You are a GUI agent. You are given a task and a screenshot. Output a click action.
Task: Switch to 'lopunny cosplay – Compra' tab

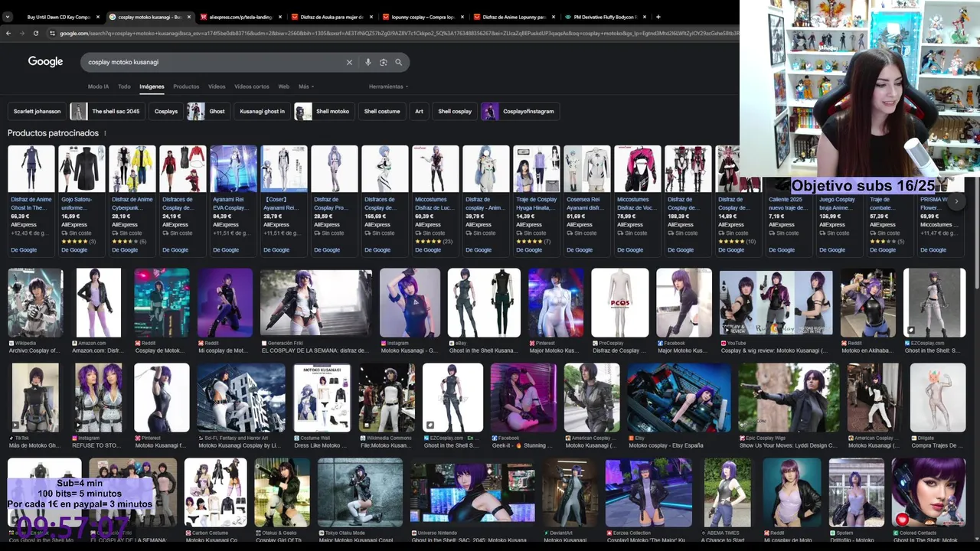423,16
